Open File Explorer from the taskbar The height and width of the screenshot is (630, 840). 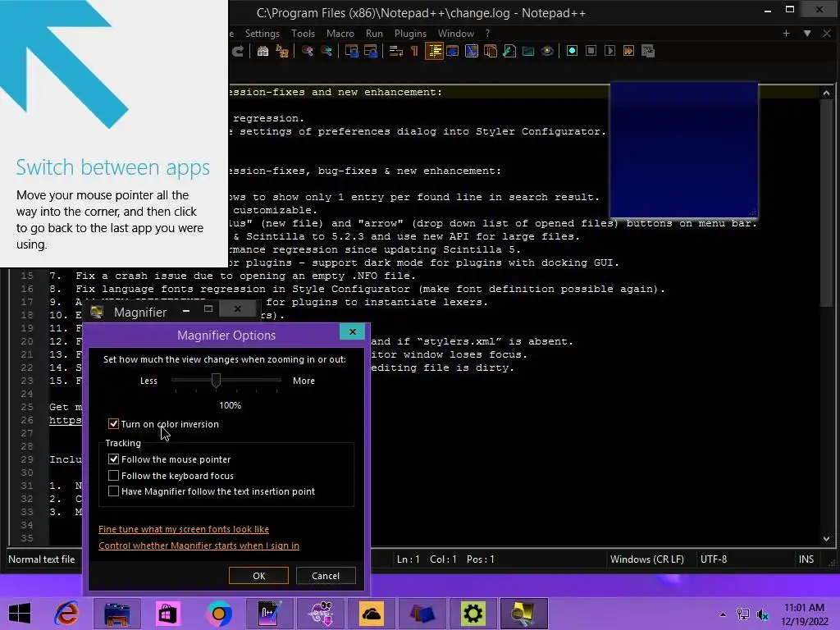(x=117, y=614)
